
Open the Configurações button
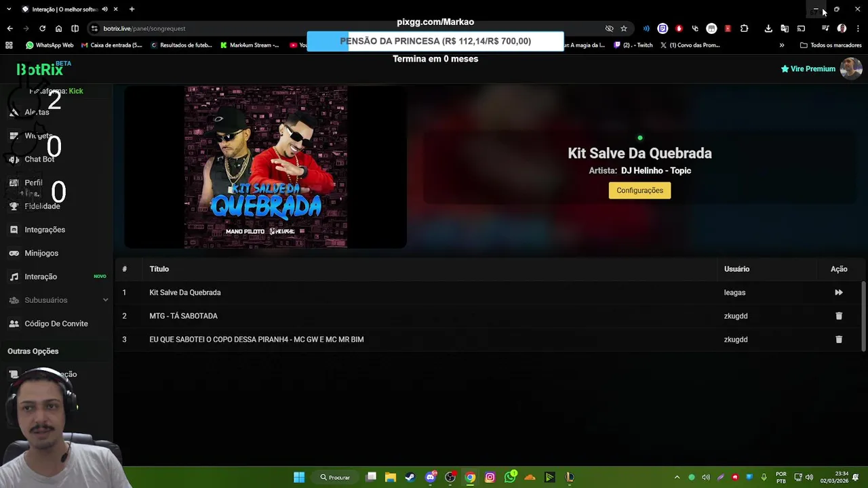coord(639,190)
